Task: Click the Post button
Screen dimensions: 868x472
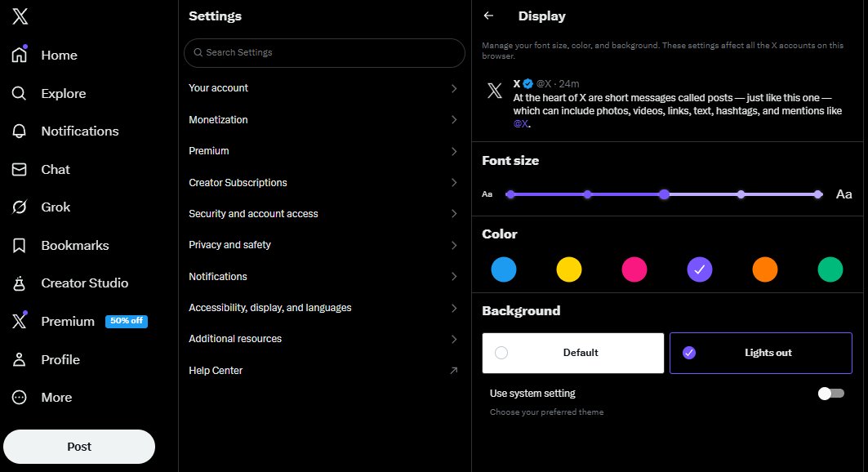Action: pyautogui.click(x=79, y=447)
